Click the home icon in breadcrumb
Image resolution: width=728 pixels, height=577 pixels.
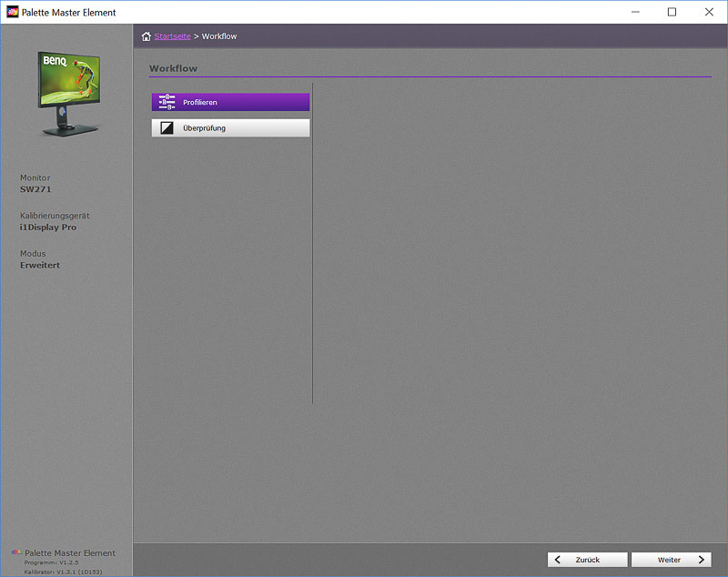pos(147,36)
